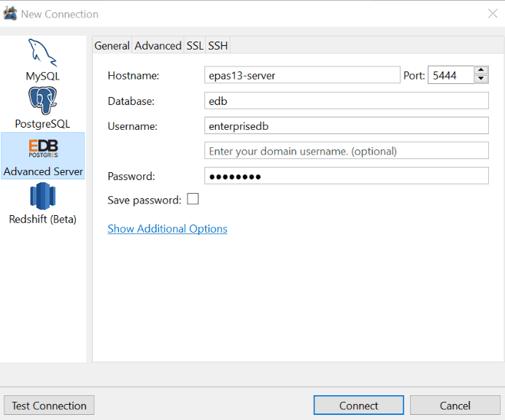Switch to the SSL tab

tap(195, 45)
